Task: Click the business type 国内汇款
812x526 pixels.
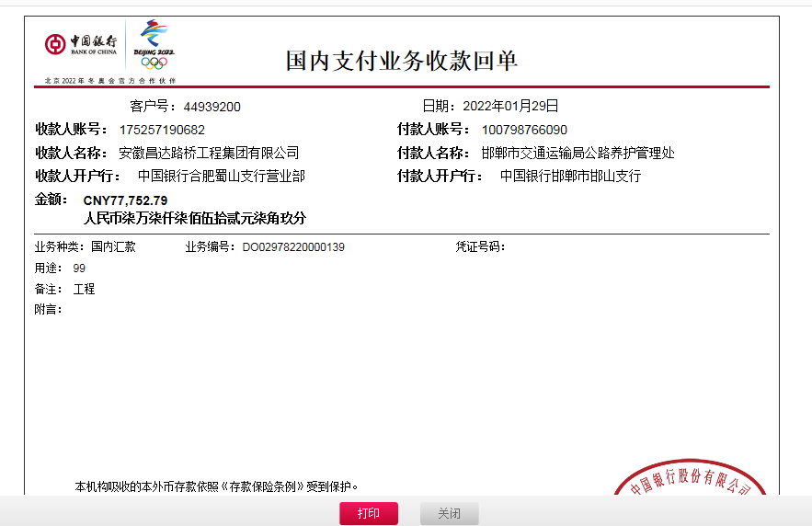Action: tap(113, 246)
